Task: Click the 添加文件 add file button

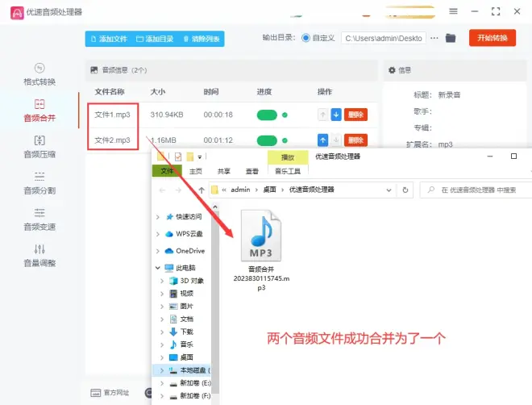Action: coord(110,39)
